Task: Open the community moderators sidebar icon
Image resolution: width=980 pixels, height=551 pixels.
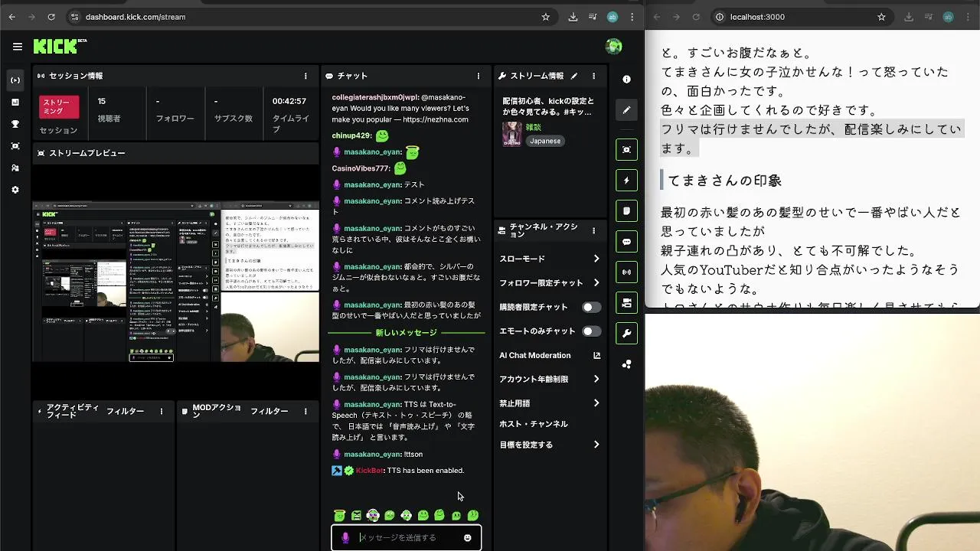Action: point(15,168)
